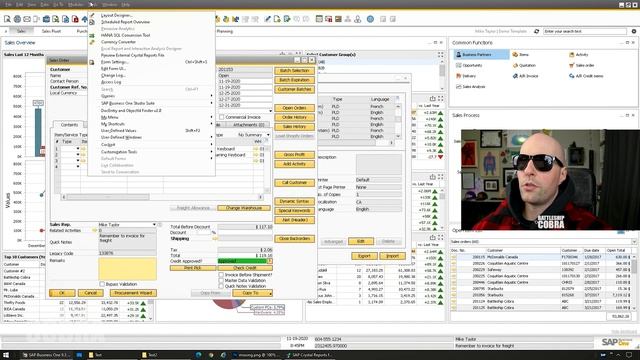Open the SAP Business One taskbar item
Screen dimensions: 640x360
click(46, 355)
